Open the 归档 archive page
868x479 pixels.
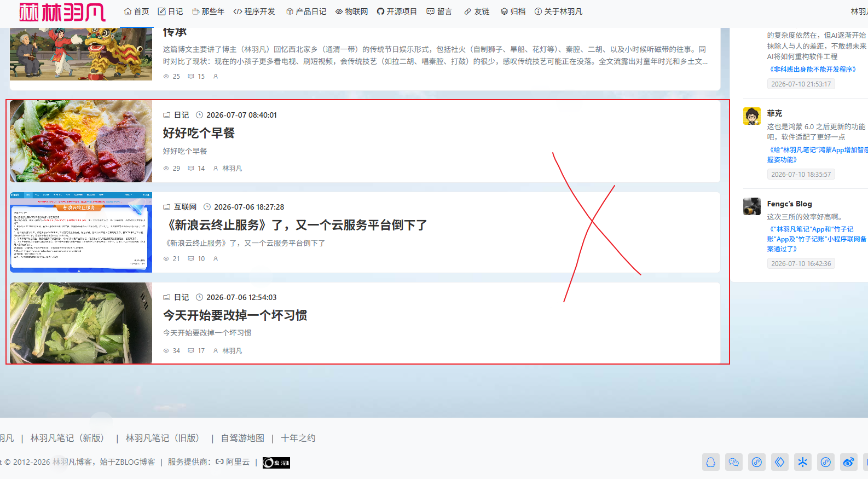click(513, 11)
